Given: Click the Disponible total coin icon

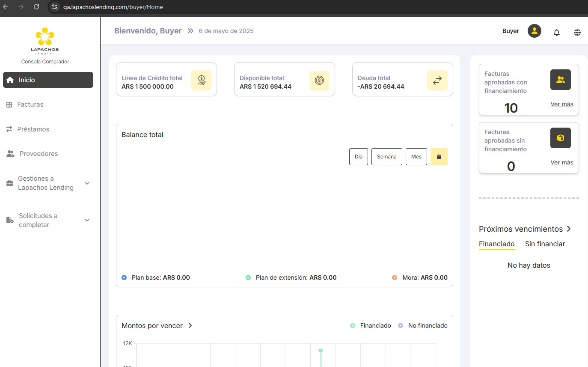Looking at the screenshot, I should [319, 80].
